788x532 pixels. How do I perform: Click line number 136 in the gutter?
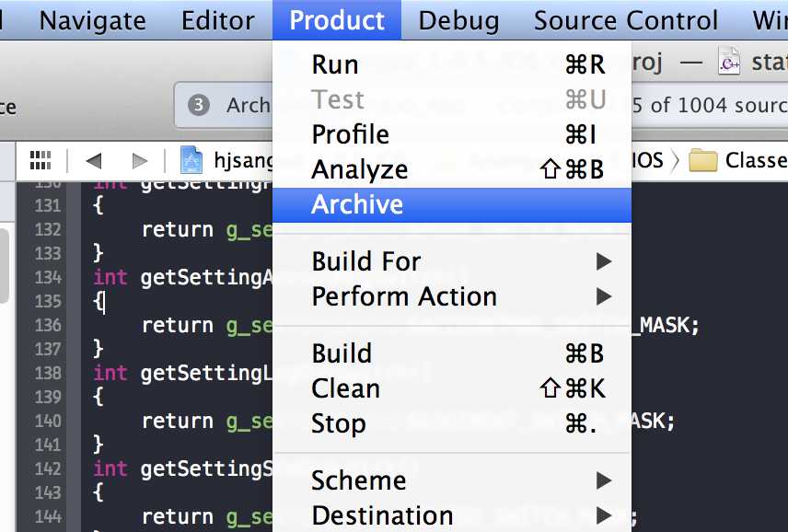48,325
